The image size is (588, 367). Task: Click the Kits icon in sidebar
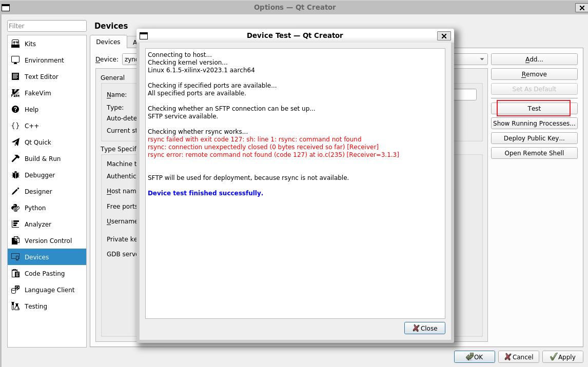[x=15, y=44]
